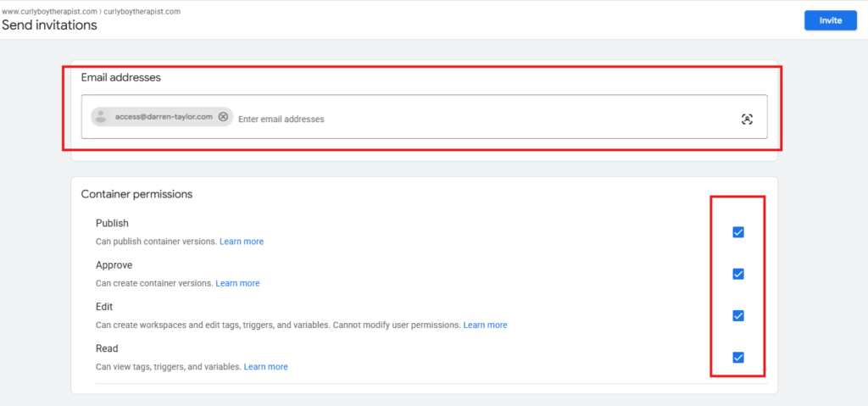The height and width of the screenshot is (406, 868).
Task: Open Learn more link under Read
Action: (x=265, y=367)
